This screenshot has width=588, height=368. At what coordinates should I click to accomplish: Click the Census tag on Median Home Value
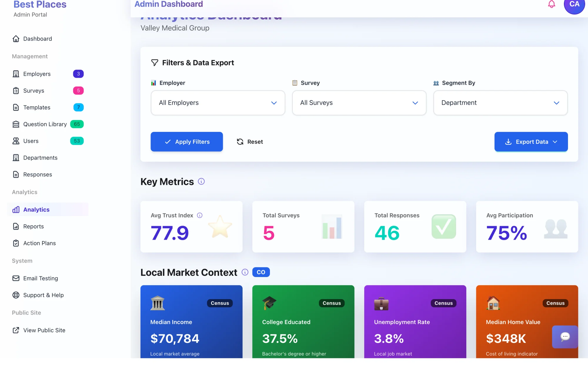point(555,303)
